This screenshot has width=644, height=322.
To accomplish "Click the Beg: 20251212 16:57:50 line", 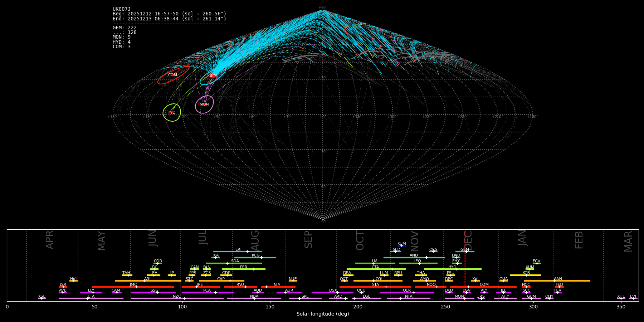I will 170,14.
